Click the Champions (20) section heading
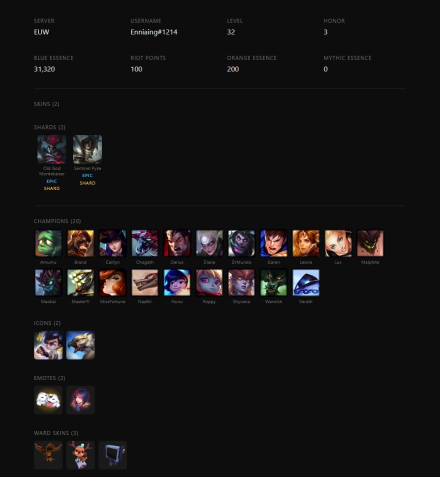This screenshot has height=477, width=440. tap(57, 221)
